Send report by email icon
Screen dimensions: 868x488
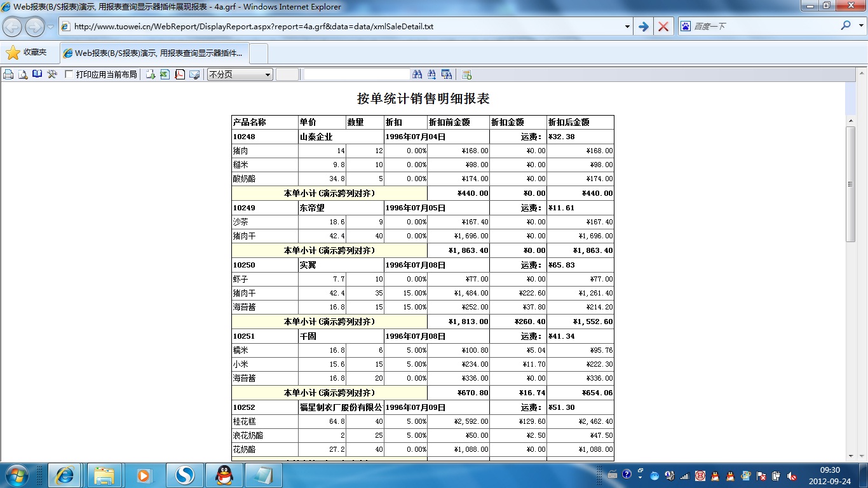point(194,74)
